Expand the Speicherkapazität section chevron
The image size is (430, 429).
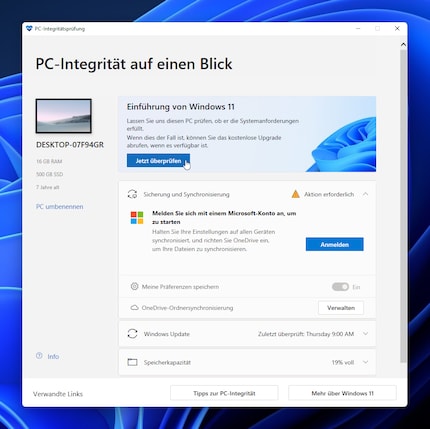click(x=366, y=362)
